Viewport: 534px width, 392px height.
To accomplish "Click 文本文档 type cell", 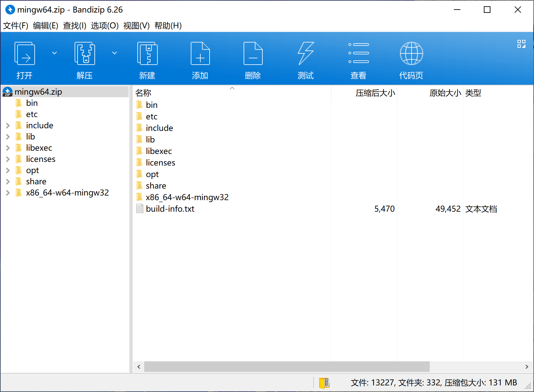I will (x=481, y=209).
